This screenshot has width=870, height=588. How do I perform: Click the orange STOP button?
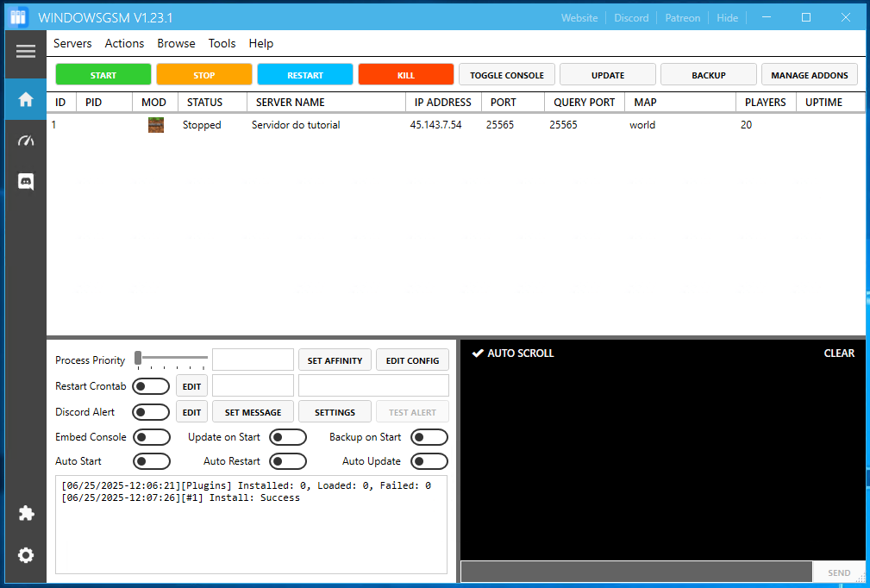point(204,74)
